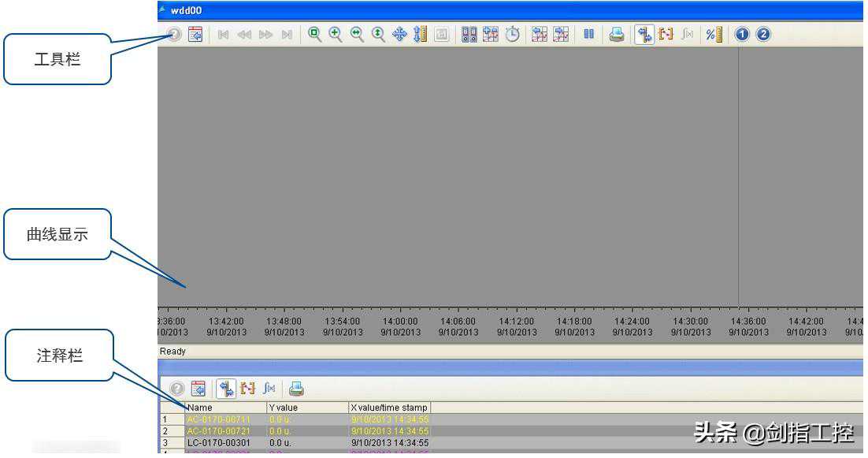Open the select data connection icon

click(x=469, y=35)
